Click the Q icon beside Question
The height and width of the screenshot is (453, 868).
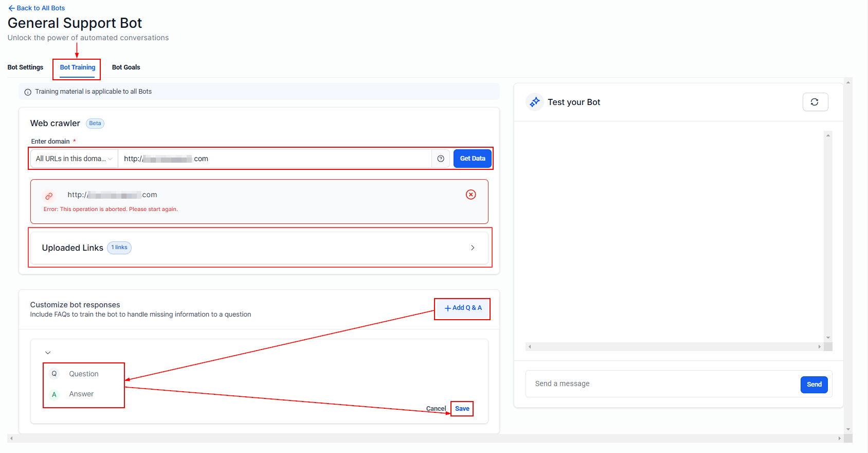point(54,374)
